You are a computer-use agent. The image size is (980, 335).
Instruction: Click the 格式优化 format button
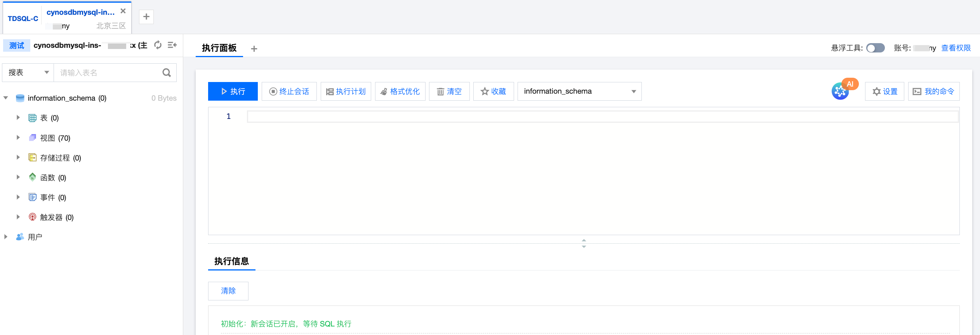click(x=400, y=91)
